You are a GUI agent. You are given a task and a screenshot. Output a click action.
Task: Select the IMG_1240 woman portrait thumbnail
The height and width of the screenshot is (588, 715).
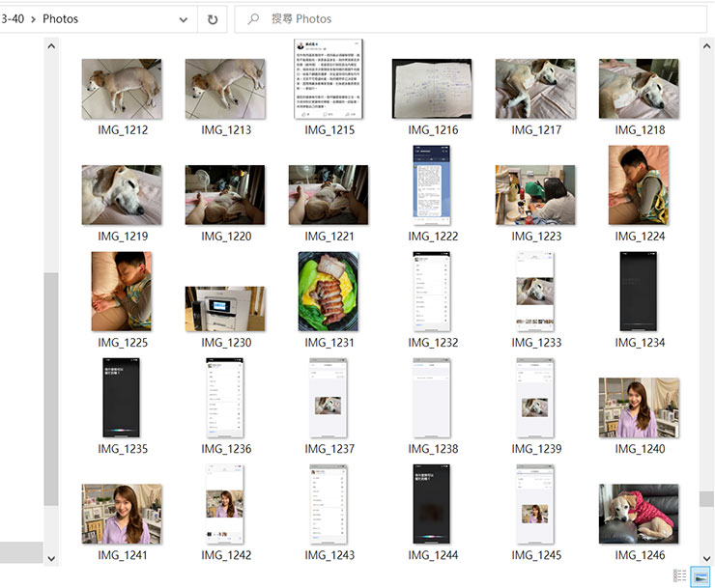coord(639,407)
